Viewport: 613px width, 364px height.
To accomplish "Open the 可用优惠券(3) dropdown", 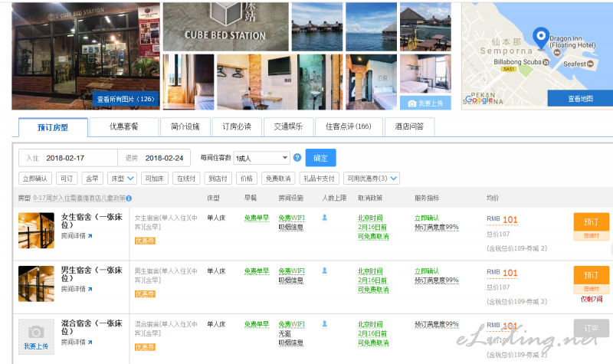I will [372, 179].
